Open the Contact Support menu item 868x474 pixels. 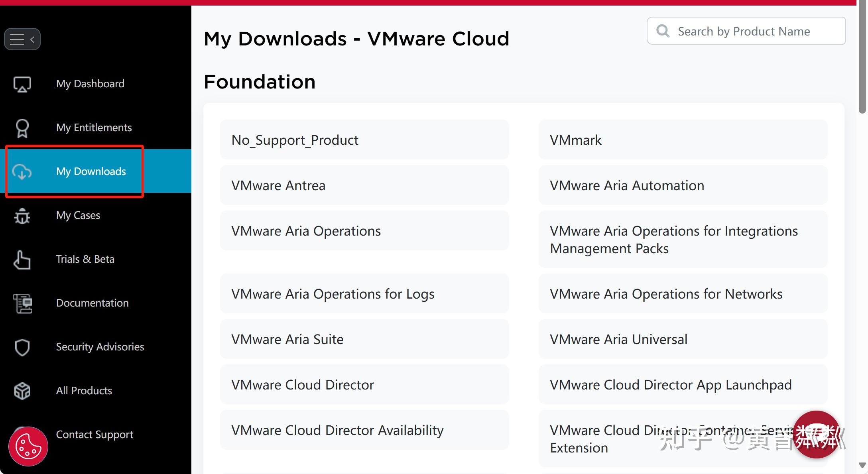(94, 435)
